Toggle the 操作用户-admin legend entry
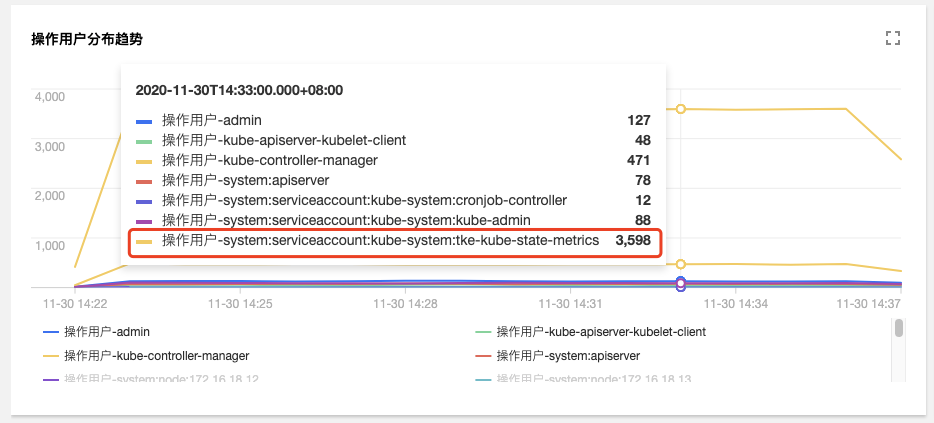This screenshot has width=934, height=423. click(96, 332)
